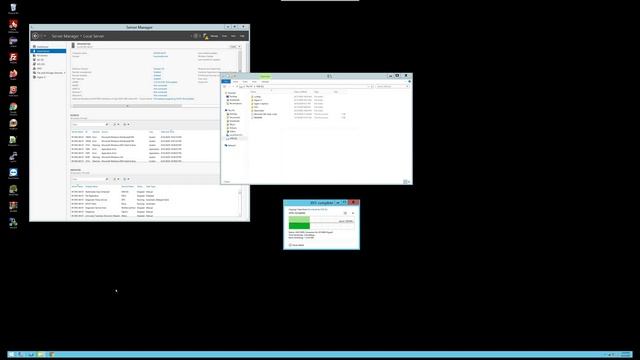Image resolution: width=640 pixels, height=360 pixels.
Task: Switch to View tab in File Explorer
Action: coord(254,82)
